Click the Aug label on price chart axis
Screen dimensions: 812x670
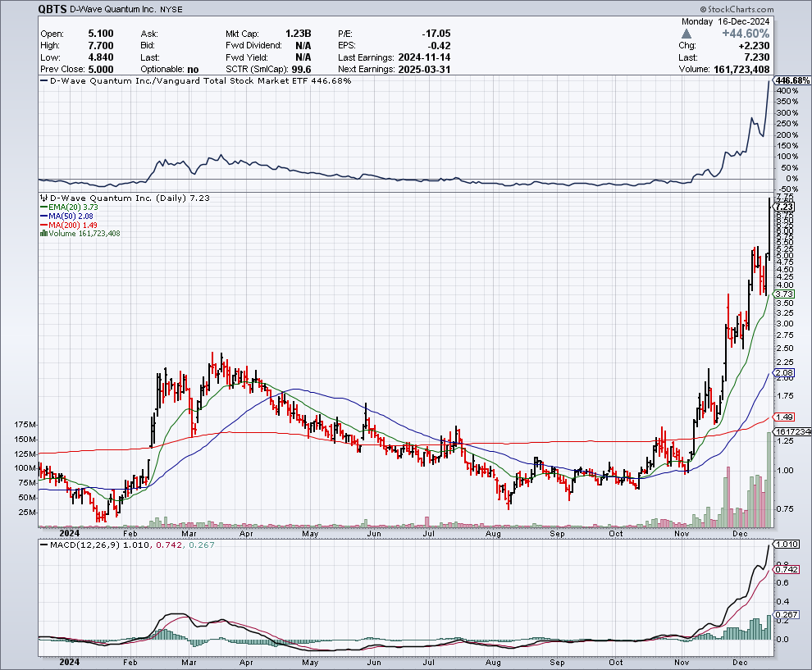coord(493,533)
